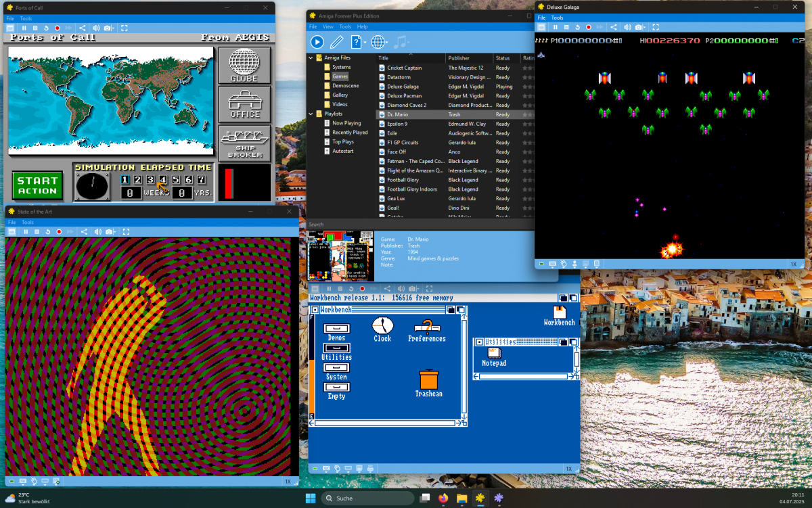
Task: Collapse the Amiga Files tree node
Action: pyautogui.click(x=311, y=58)
